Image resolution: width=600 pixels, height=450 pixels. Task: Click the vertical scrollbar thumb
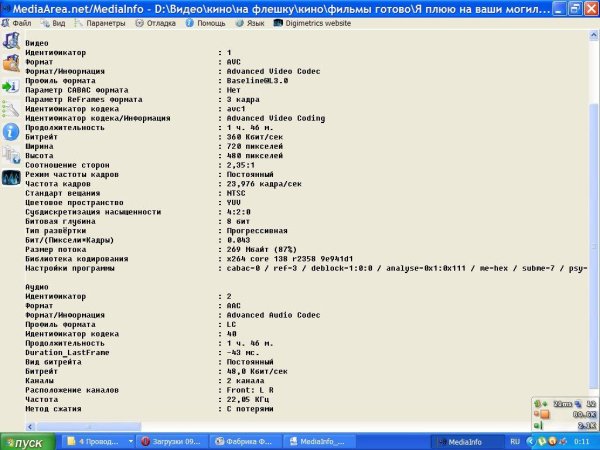593,247
